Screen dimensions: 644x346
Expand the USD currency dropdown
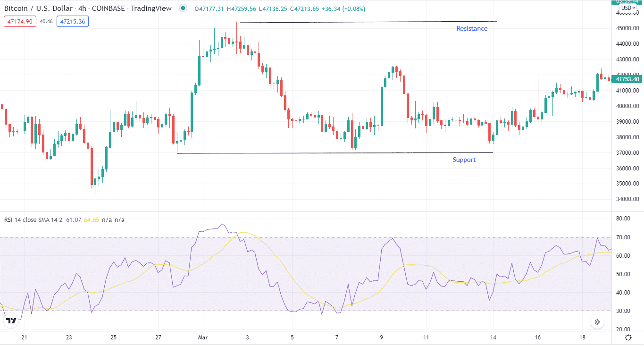(x=629, y=8)
